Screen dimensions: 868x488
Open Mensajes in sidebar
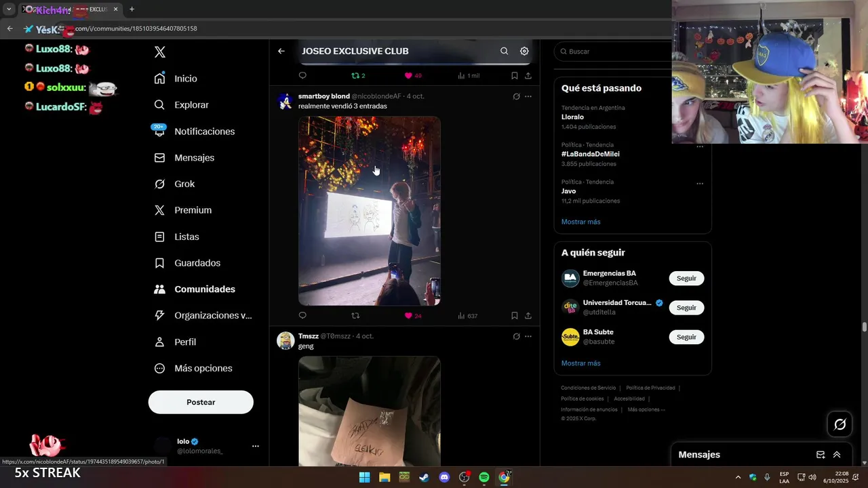point(184,158)
